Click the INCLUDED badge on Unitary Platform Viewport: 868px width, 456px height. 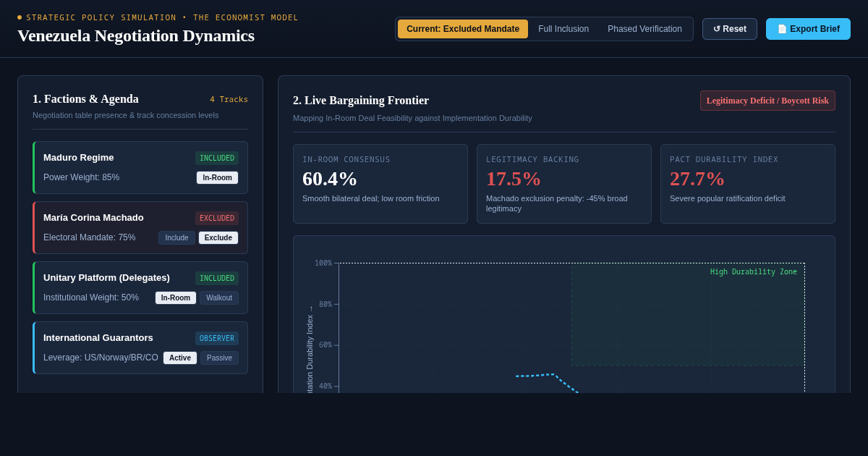pos(217,278)
